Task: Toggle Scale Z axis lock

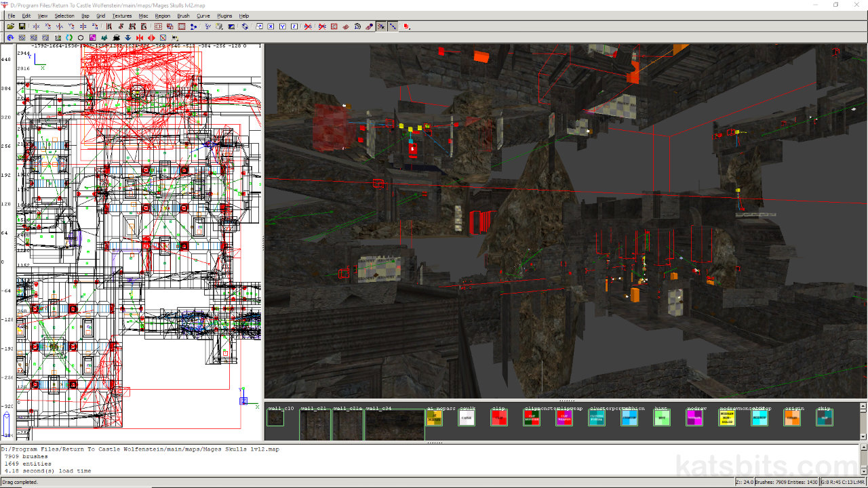Action: coord(294,26)
